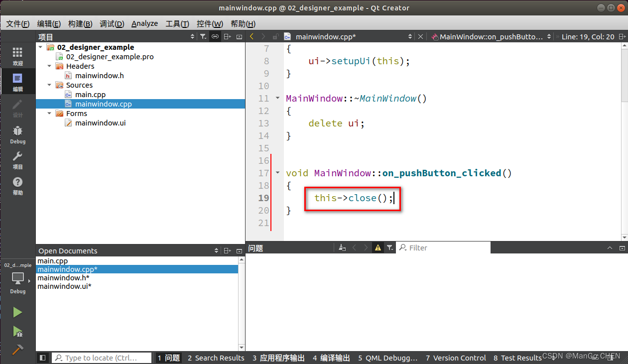The height and width of the screenshot is (364, 628).
Task: Toggle the left sidebar visibility
Action: (43, 358)
